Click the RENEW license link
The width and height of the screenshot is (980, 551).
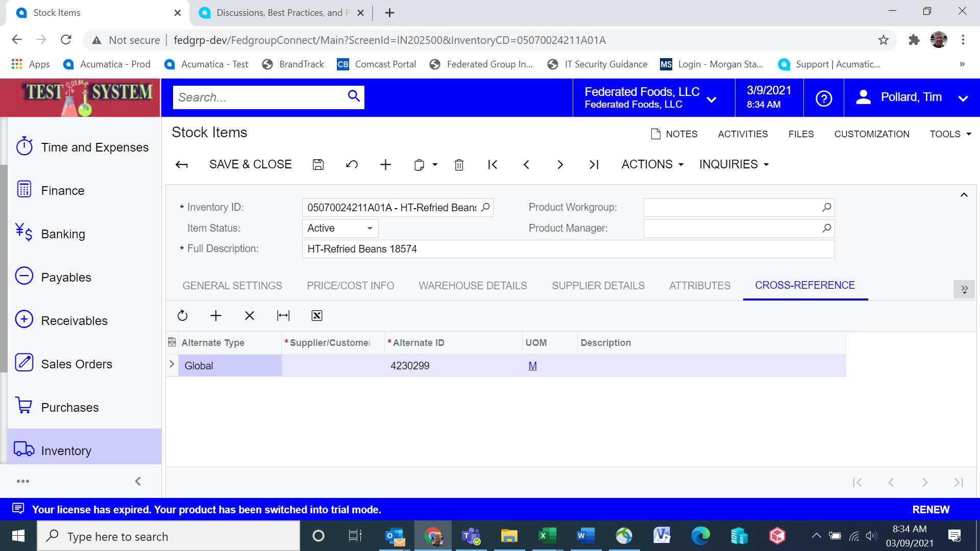click(930, 510)
